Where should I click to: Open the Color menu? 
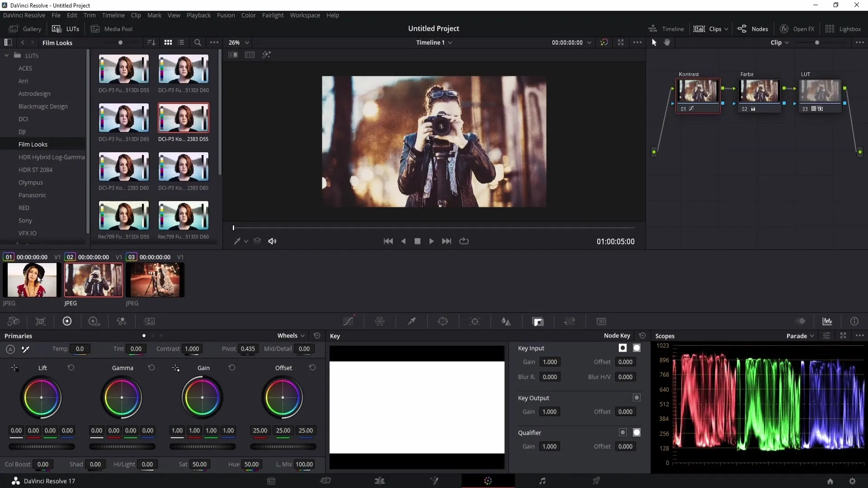point(249,15)
